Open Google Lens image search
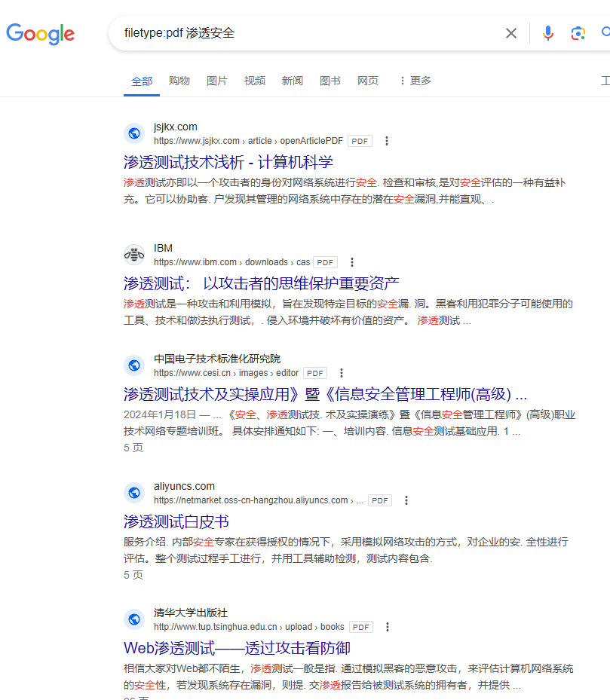Screen dimensions: 610x700 coord(578,33)
